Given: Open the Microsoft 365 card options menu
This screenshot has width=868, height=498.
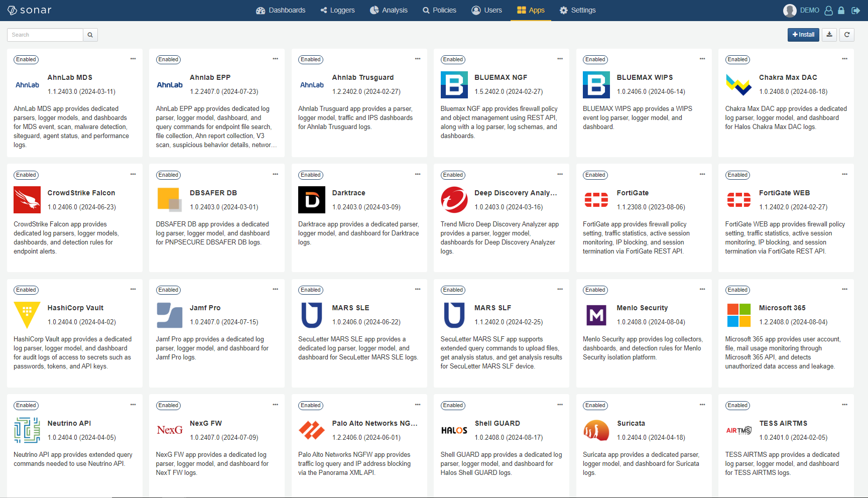Looking at the screenshot, I should pyautogui.click(x=844, y=289).
